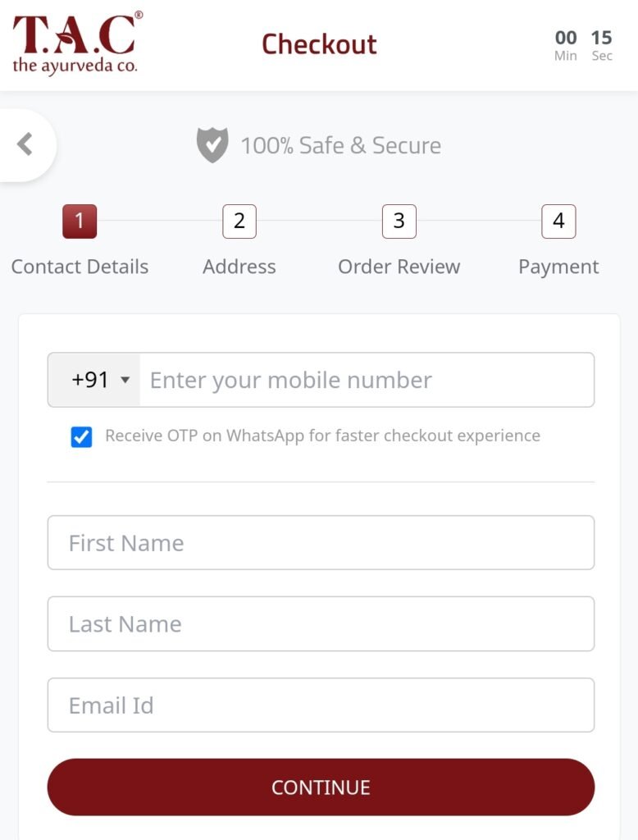Go to the Address step label
638x840 pixels.
pos(239,267)
